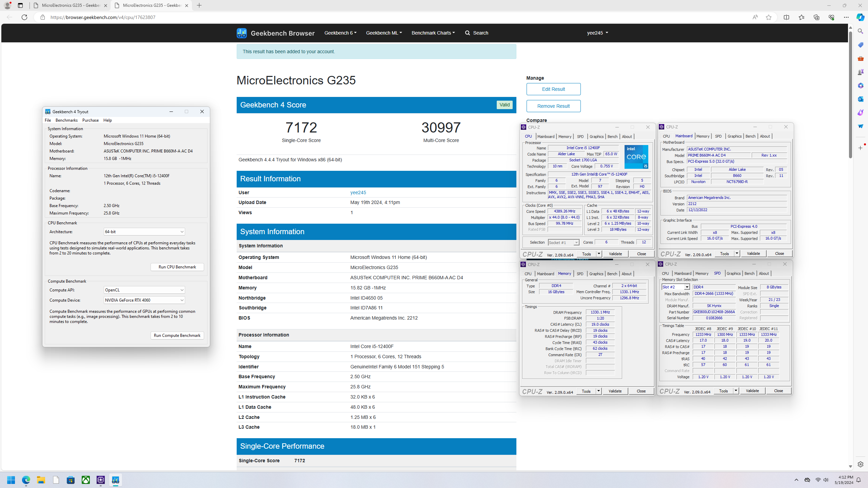Open Windows Start menu
The height and width of the screenshot is (488, 868).
11,480
